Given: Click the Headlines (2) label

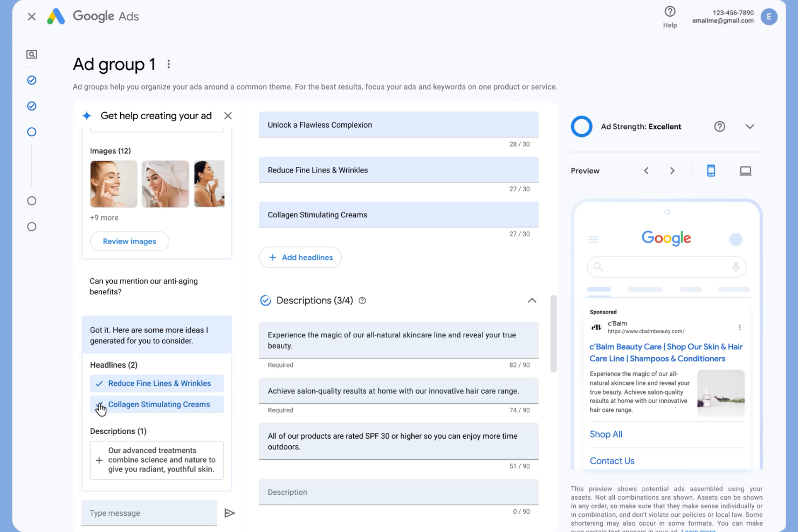Looking at the screenshot, I should click(x=114, y=365).
